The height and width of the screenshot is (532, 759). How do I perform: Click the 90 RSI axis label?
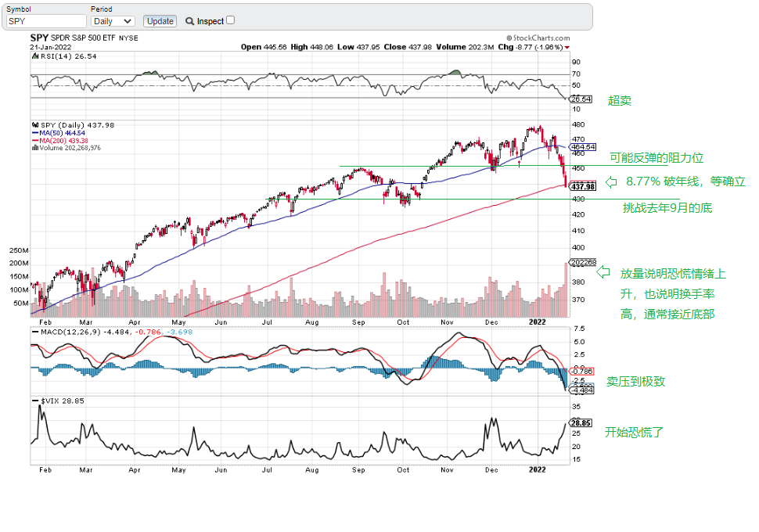pos(576,62)
